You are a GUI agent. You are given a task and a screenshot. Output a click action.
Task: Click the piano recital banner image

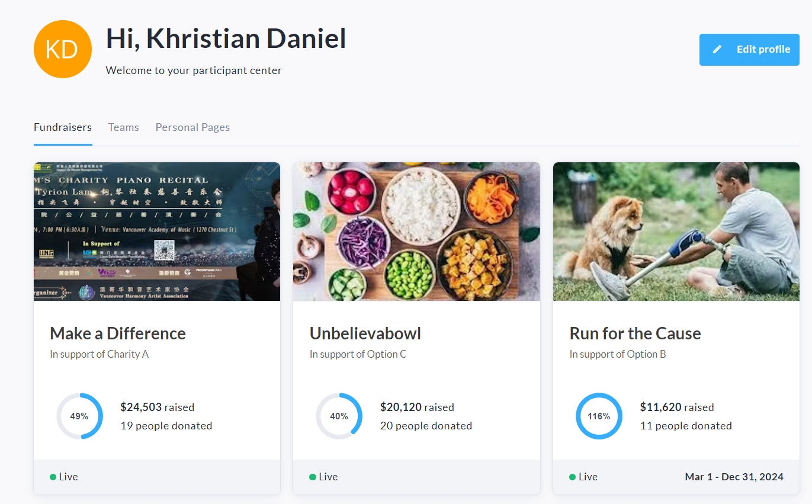click(157, 232)
